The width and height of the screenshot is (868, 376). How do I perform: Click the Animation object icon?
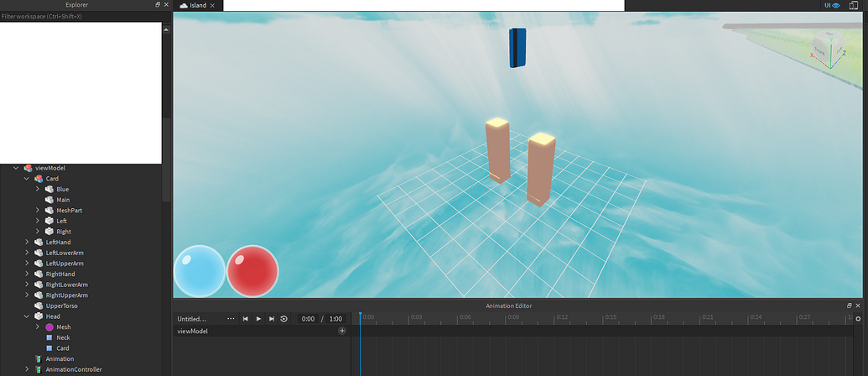(39, 359)
